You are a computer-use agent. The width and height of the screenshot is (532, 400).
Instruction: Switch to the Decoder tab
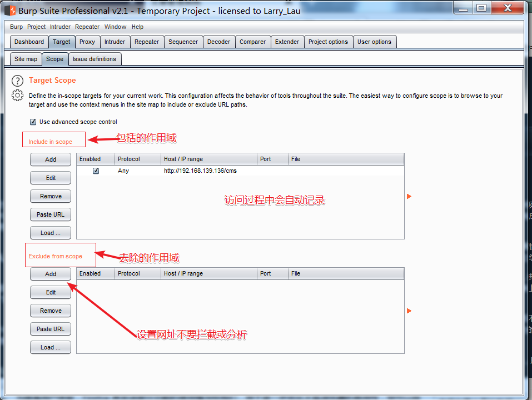(219, 42)
